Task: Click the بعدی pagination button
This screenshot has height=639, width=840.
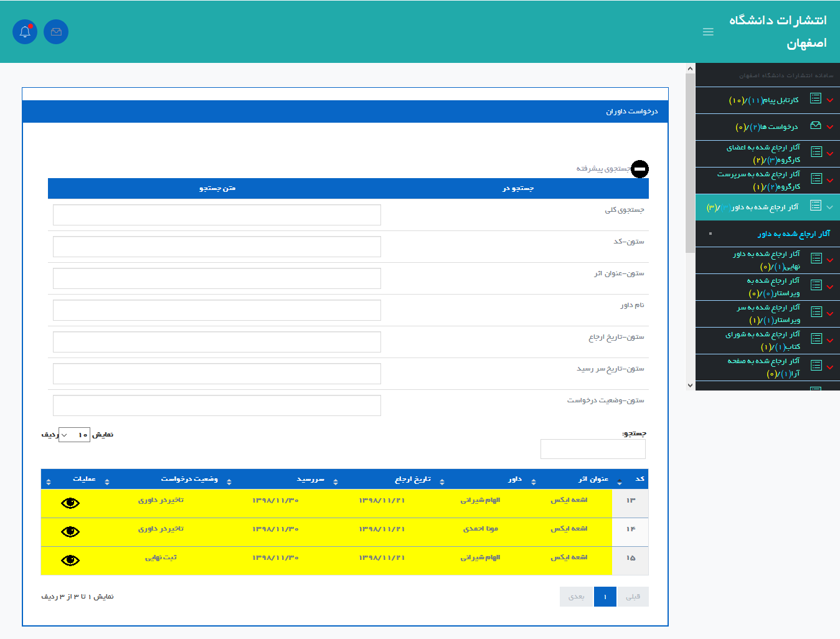Action: [x=577, y=597]
